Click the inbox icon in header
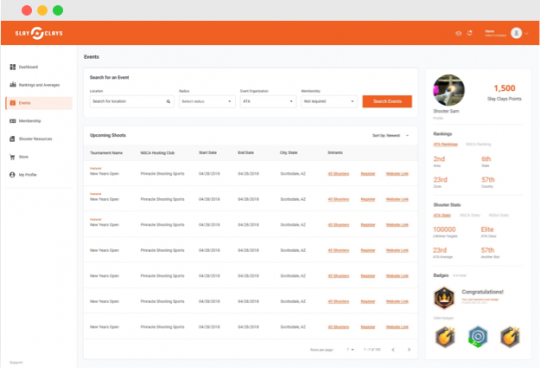540x368 pixels. [458, 33]
